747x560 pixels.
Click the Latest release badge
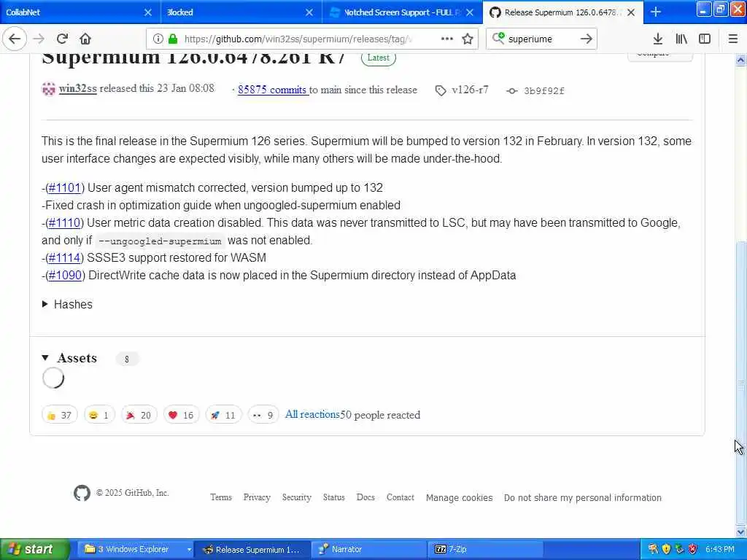[x=379, y=58]
